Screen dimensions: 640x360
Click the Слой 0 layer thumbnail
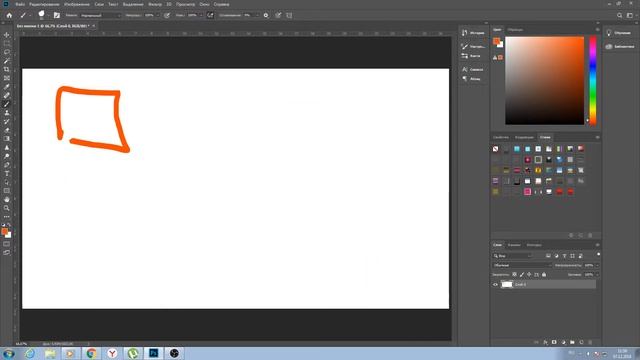507,284
